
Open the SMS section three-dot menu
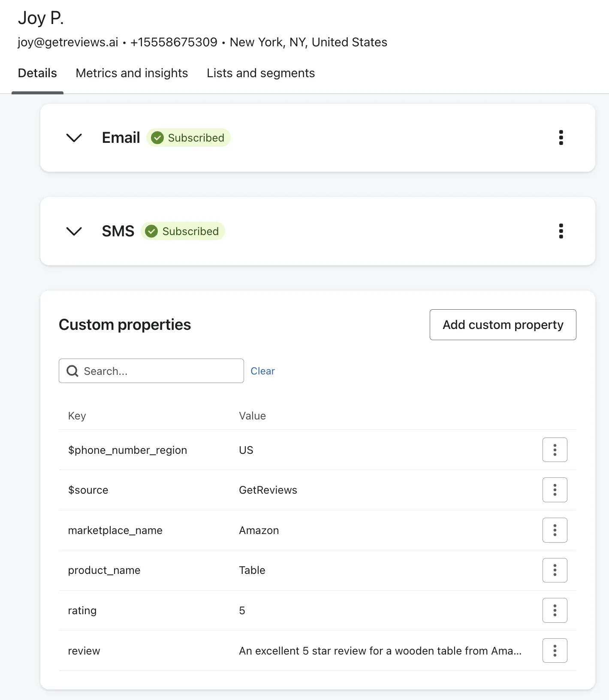click(x=561, y=231)
